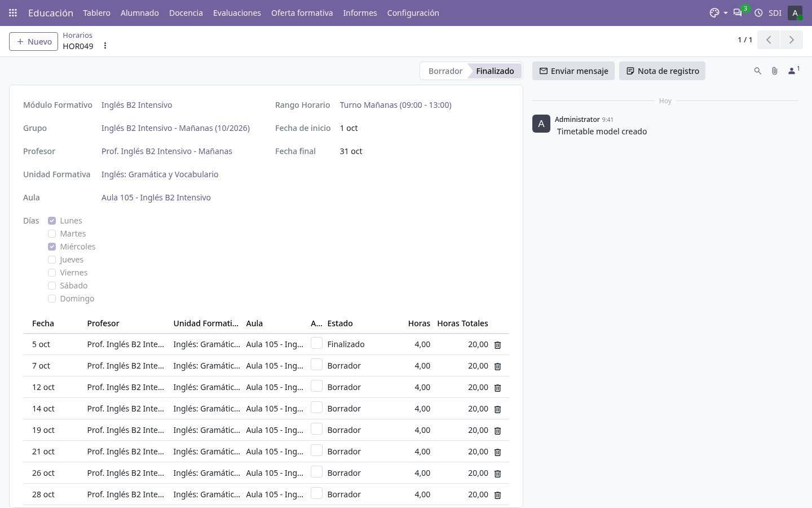Open the Evaluaciones menu

tap(237, 12)
